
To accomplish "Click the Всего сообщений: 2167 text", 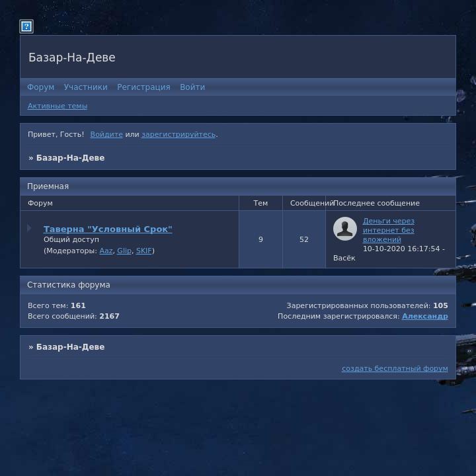I will coord(73,316).
